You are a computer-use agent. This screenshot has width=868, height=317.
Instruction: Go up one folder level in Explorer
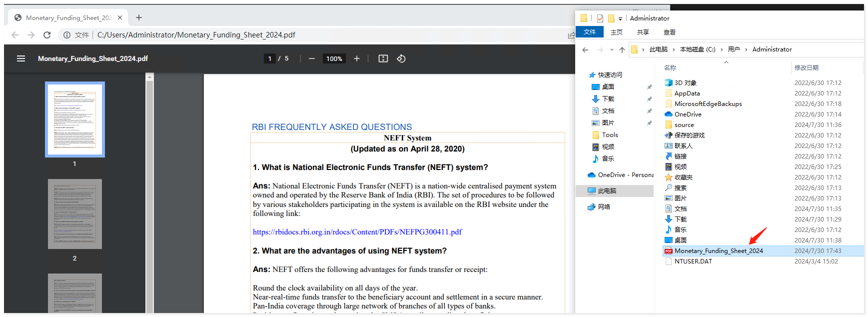[622, 49]
